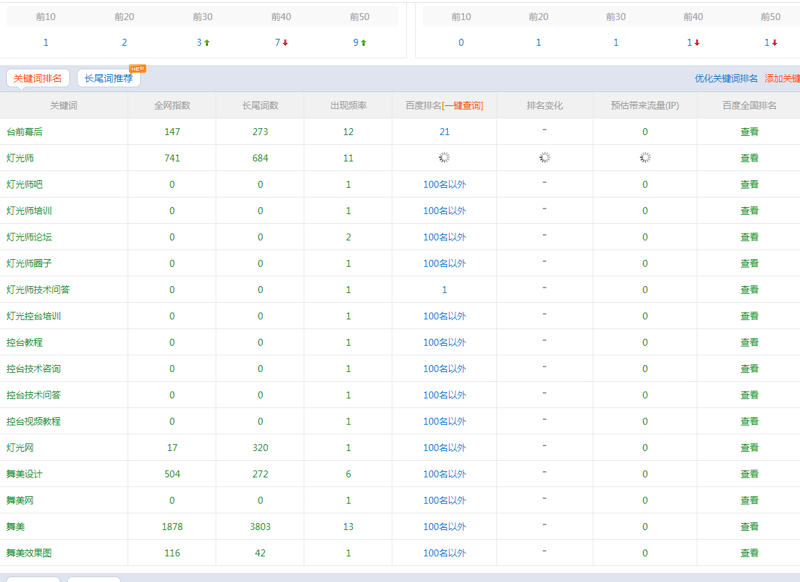Viewport: 800px width, 582px height.
Task: Click the 一键查询 link in header
Action: click(462, 106)
